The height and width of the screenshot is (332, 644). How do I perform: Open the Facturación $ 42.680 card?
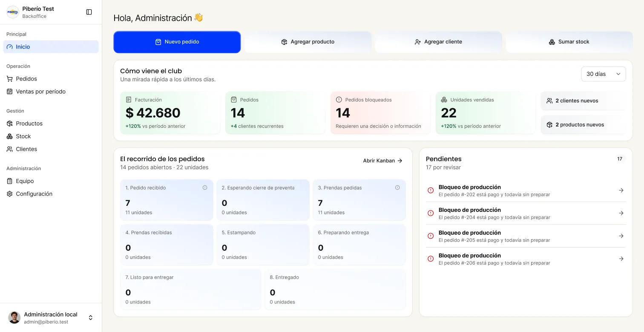tap(170, 113)
